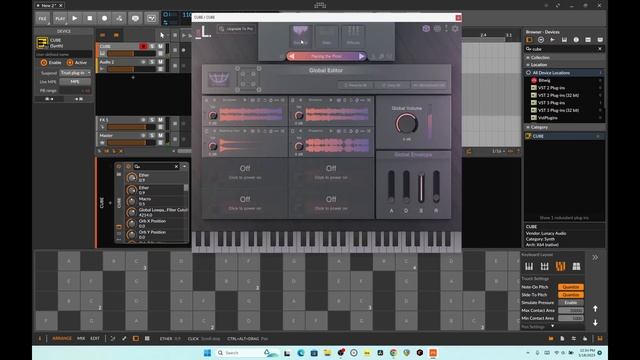Select the save disk icon in Browser toolbar
This screenshot has width=640, height=360.
point(564,40)
